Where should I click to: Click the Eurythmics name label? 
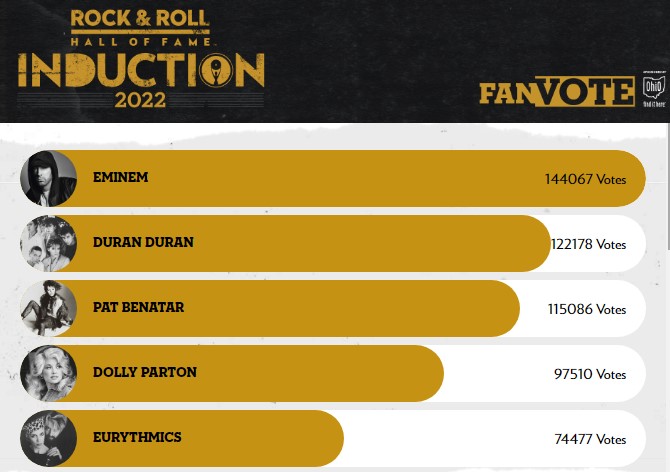tap(137, 437)
